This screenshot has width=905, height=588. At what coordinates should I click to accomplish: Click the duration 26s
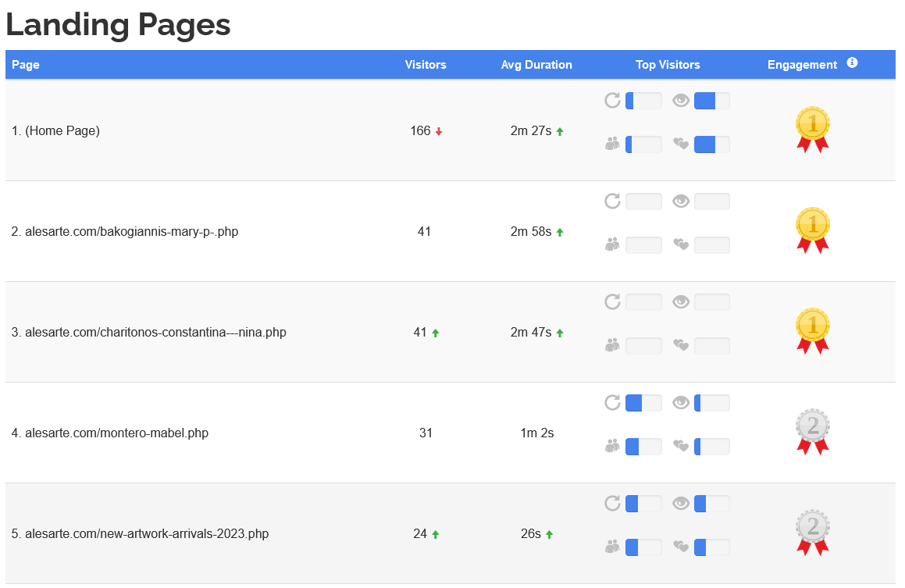point(530,534)
